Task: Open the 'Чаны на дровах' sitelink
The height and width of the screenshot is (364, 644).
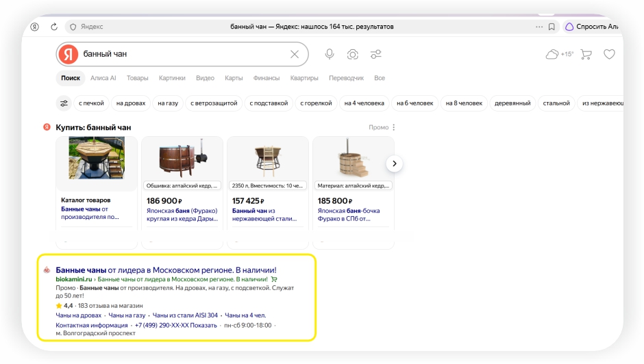Action: click(x=79, y=315)
